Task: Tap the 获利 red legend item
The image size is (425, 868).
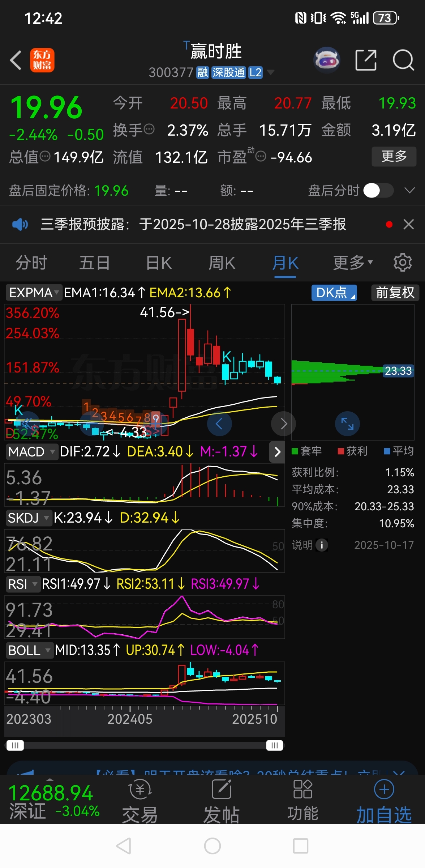Action: coord(352,451)
